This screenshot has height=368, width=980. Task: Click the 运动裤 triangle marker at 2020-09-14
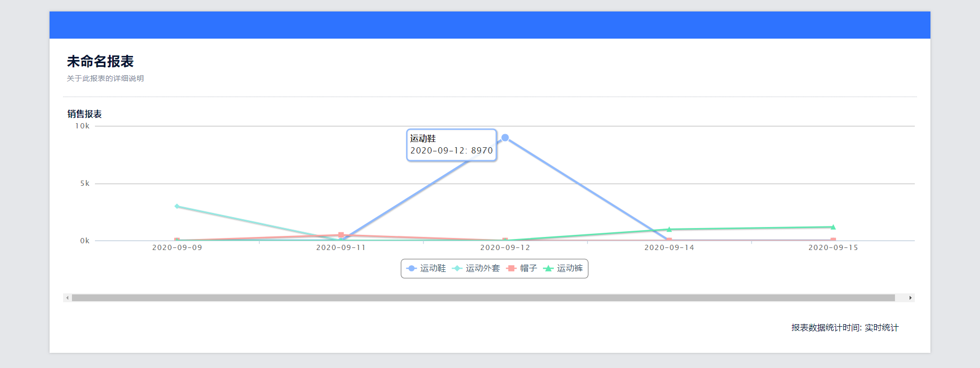click(669, 229)
